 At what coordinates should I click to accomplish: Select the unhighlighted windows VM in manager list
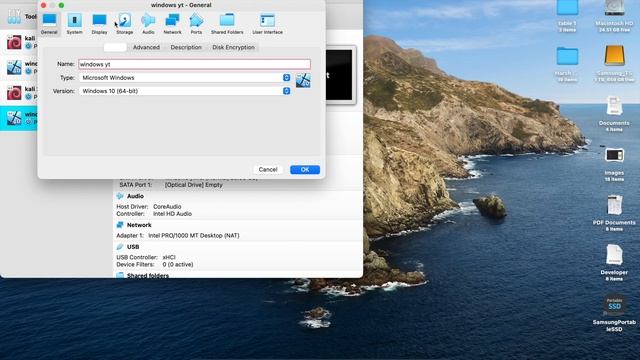coord(19,67)
